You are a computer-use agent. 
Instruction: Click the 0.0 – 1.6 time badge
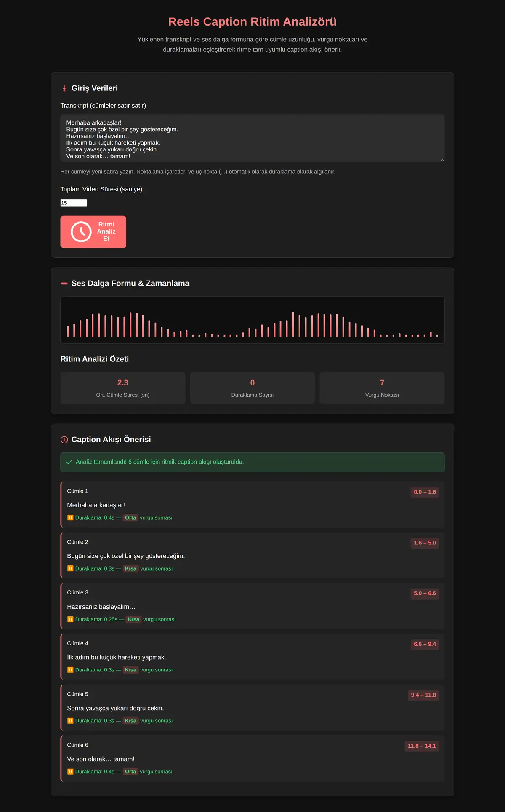pyautogui.click(x=425, y=492)
